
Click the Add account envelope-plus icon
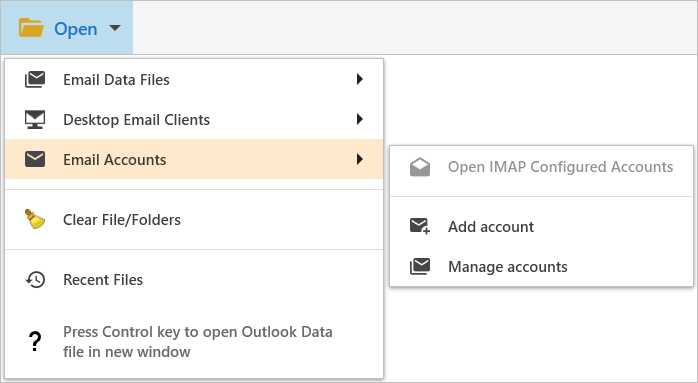point(420,226)
